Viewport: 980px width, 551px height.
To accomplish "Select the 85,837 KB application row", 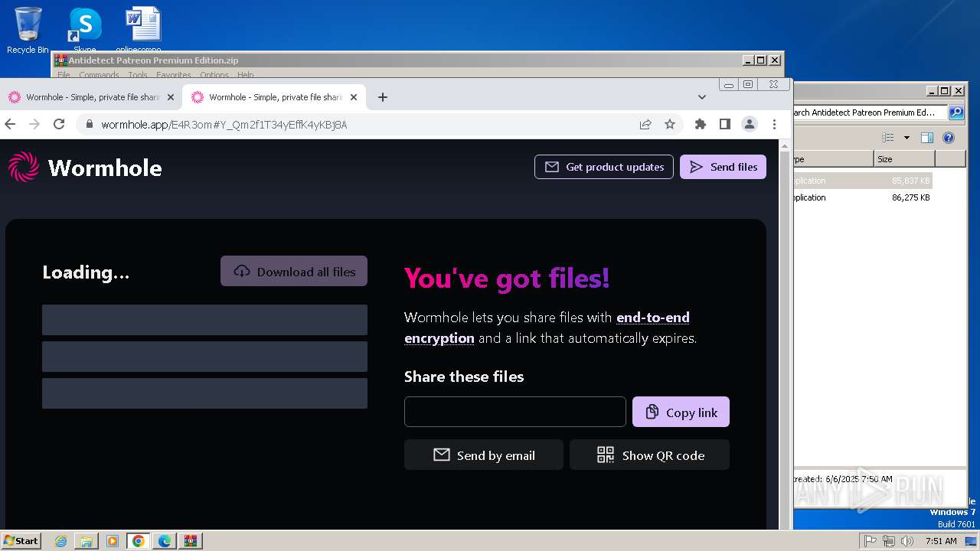I will 863,181.
